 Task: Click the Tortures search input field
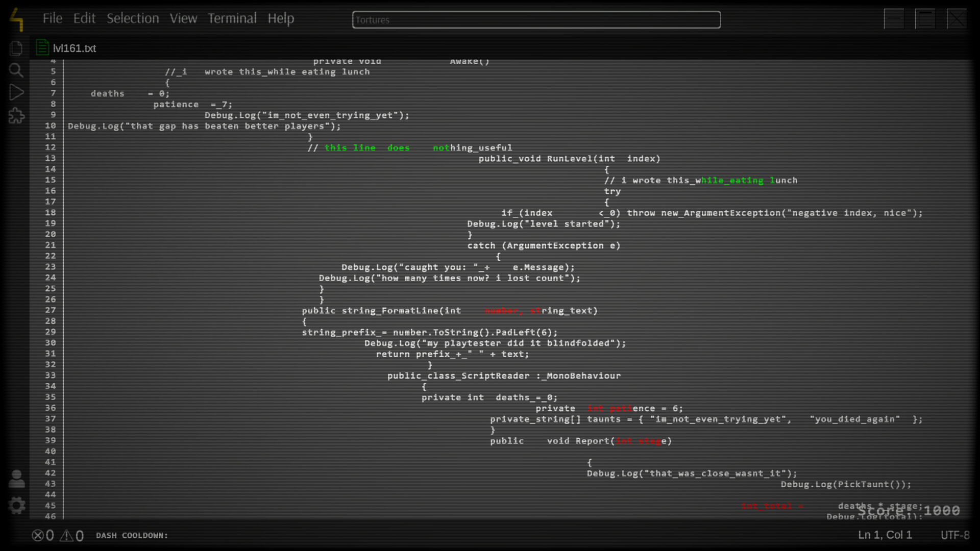[x=536, y=20]
